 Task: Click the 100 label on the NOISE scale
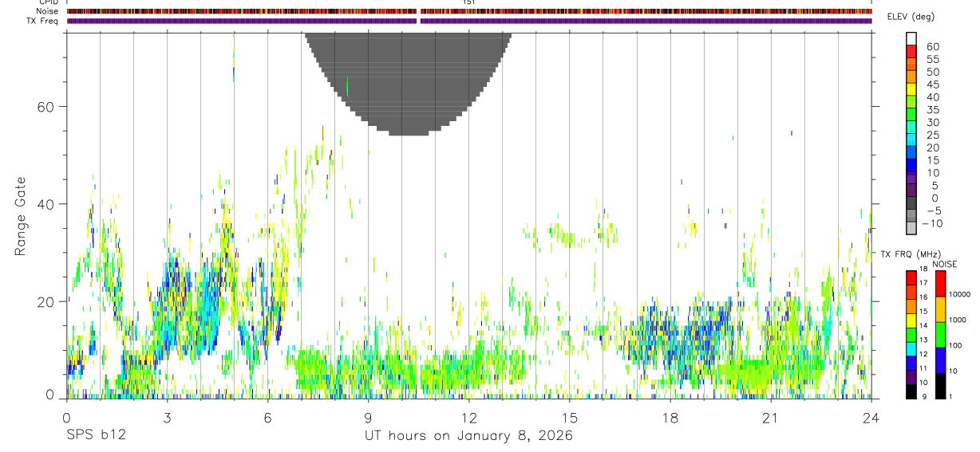click(955, 345)
